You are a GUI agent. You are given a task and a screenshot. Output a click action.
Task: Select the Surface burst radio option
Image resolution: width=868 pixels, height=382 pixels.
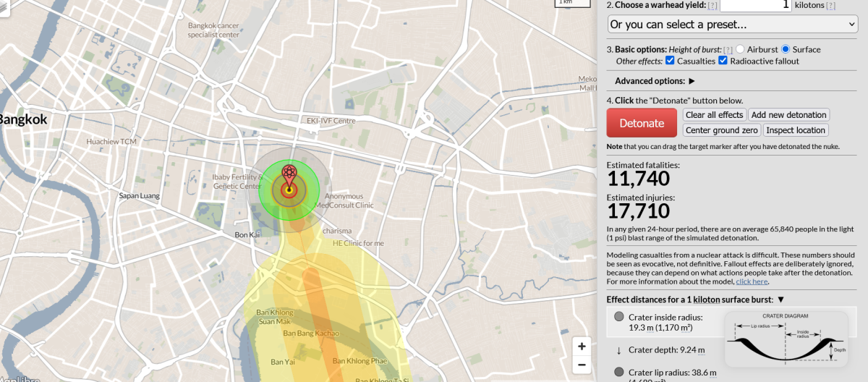786,49
